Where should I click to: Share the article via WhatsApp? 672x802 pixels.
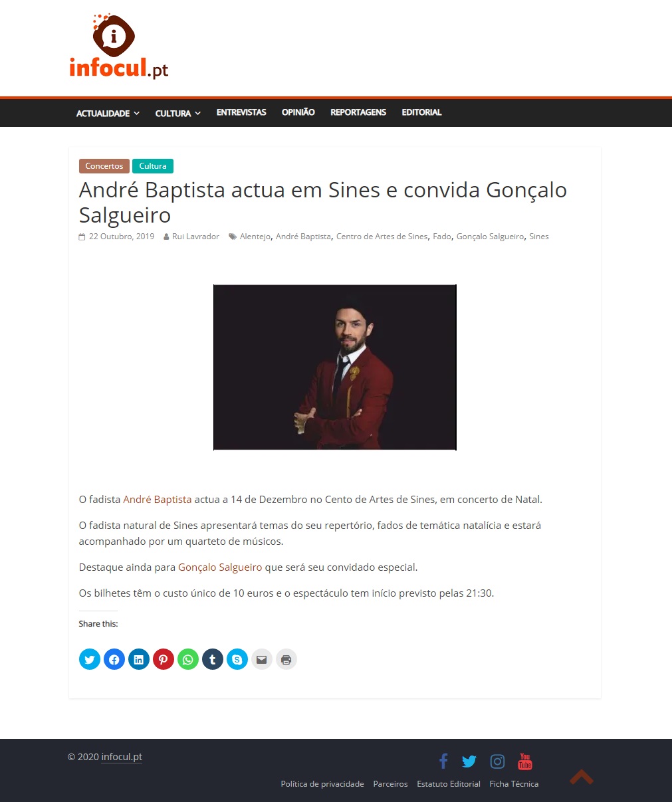click(x=188, y=659)
